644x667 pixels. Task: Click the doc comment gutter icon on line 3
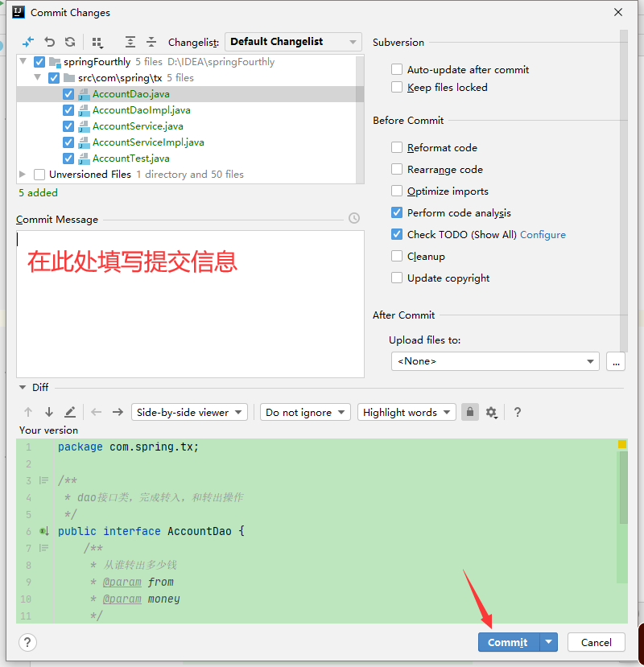[x=43, y=480]
